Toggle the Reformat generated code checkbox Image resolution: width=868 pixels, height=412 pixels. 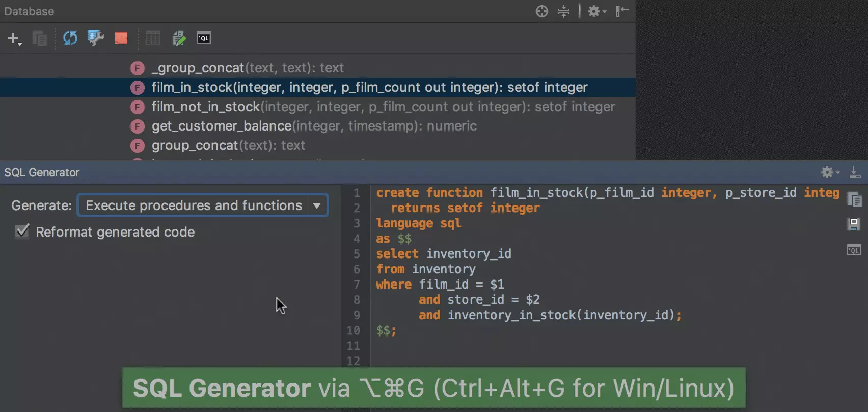tap(22, 231)
